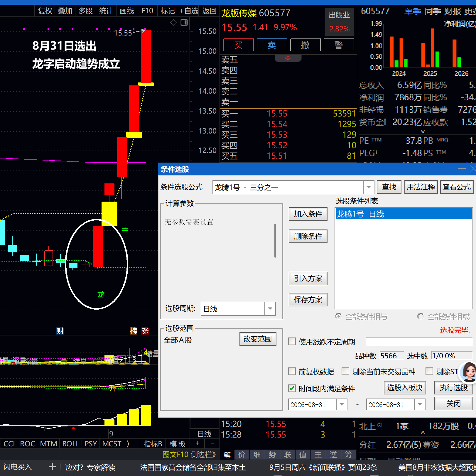The image size is (476, 476).
Task: Open the assistant avatar icon
Action: 468,372
